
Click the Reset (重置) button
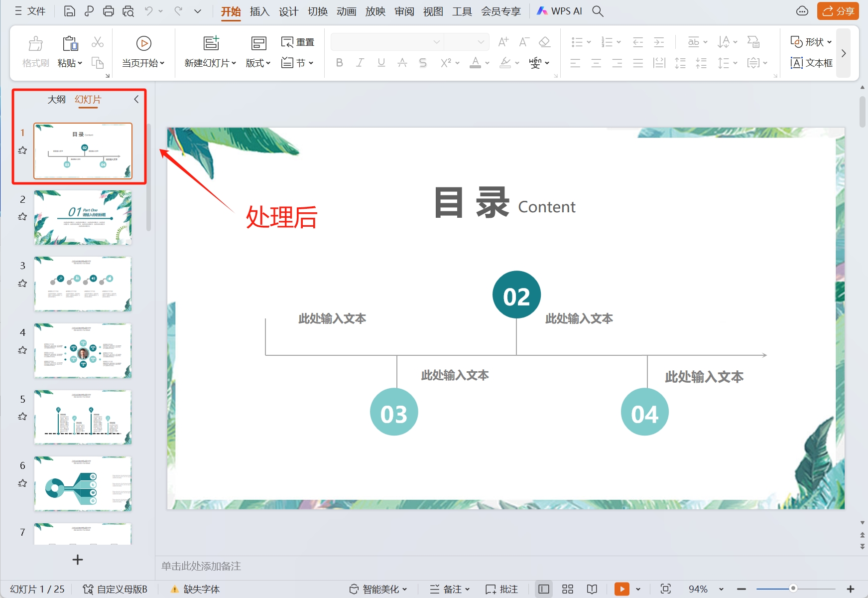pyautogui.click(x=298, y=42)
